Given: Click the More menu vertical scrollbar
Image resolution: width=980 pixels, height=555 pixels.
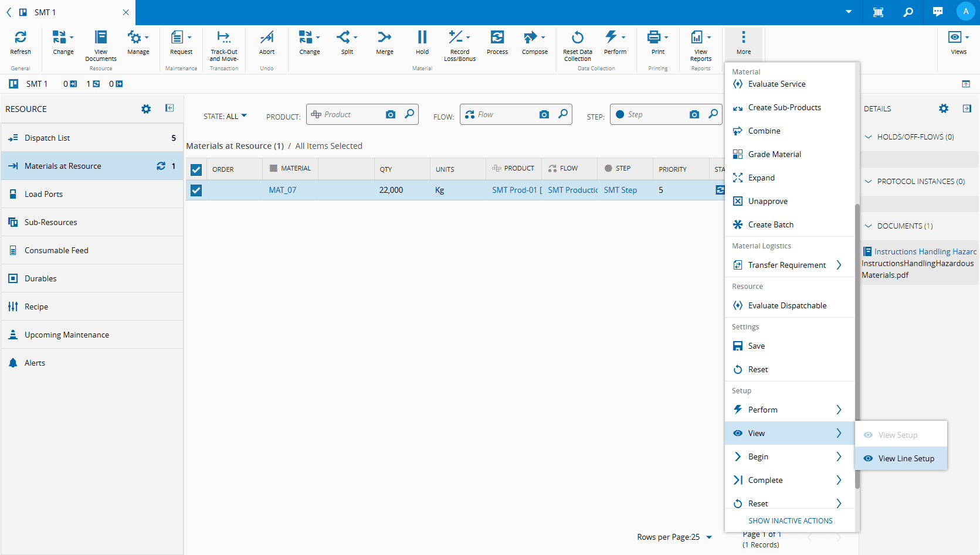Looking at the screenshot, I should pos(857,346).
